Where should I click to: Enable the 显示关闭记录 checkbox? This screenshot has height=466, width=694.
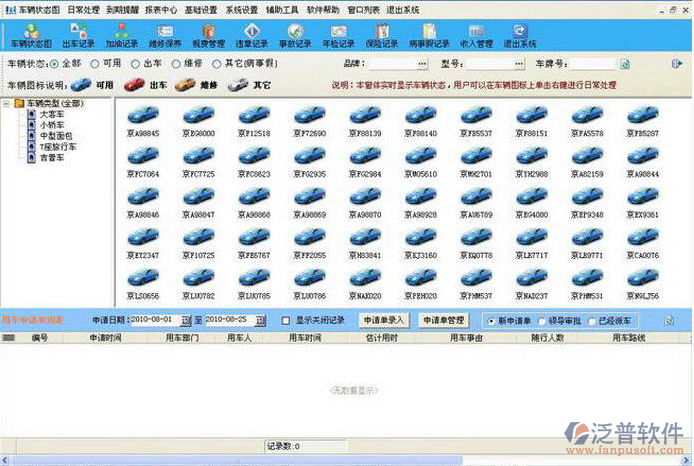[286, 321]
